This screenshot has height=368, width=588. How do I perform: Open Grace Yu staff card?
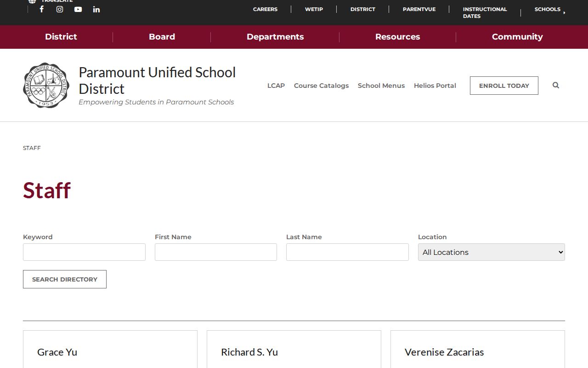(110, 349)
